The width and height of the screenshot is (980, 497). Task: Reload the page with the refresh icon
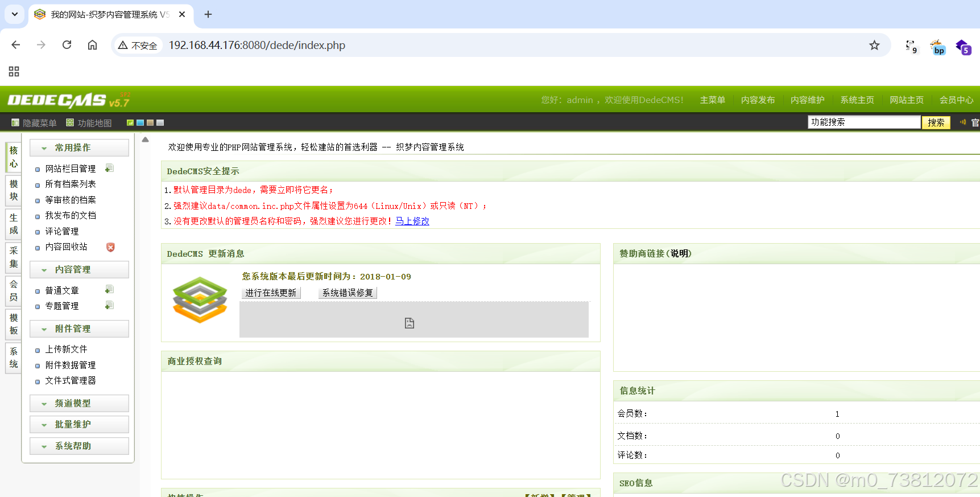click(67, 45)
